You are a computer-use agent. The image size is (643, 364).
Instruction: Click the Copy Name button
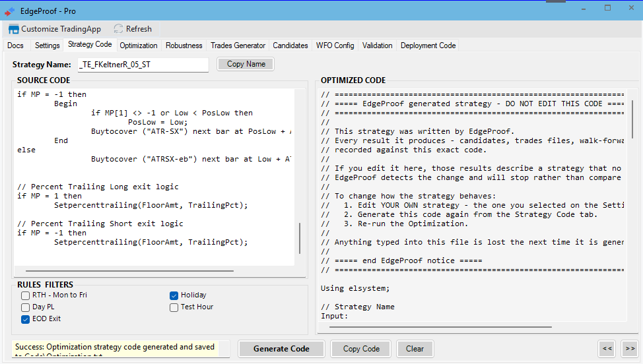coord(246,64)
